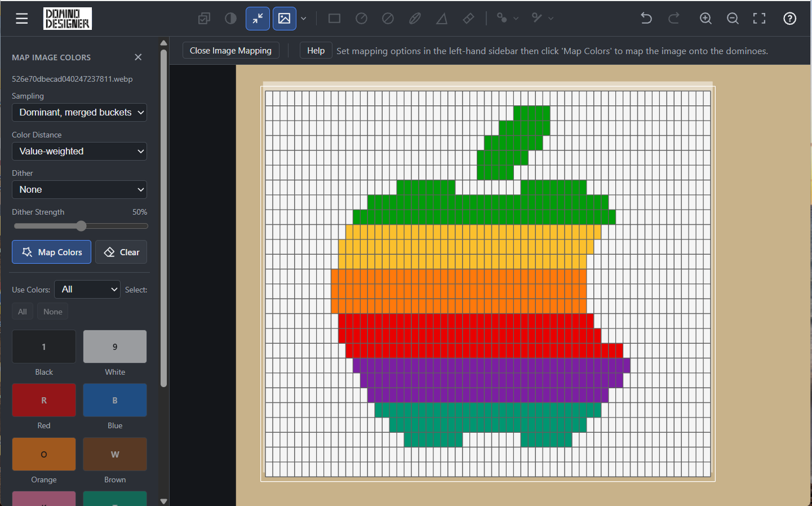Image resolution: width=812 pixels, height=506 pixels.
Task: Toggle the White color swatch
Action: 115,347
